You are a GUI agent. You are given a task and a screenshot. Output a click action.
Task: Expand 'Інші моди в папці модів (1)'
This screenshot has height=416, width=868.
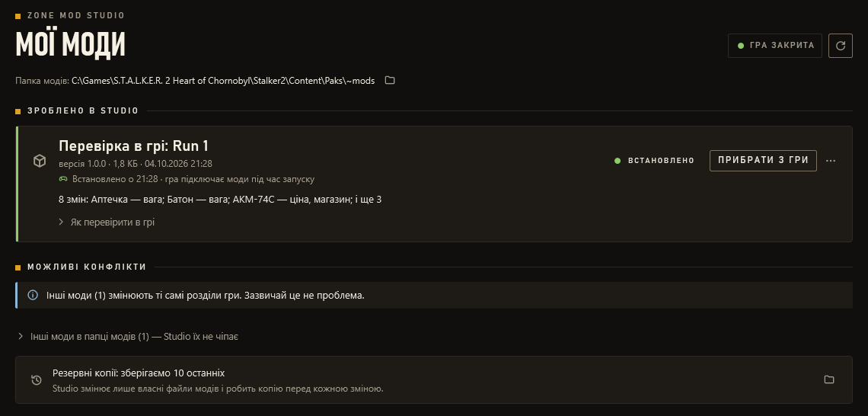[x=128, y=336]
